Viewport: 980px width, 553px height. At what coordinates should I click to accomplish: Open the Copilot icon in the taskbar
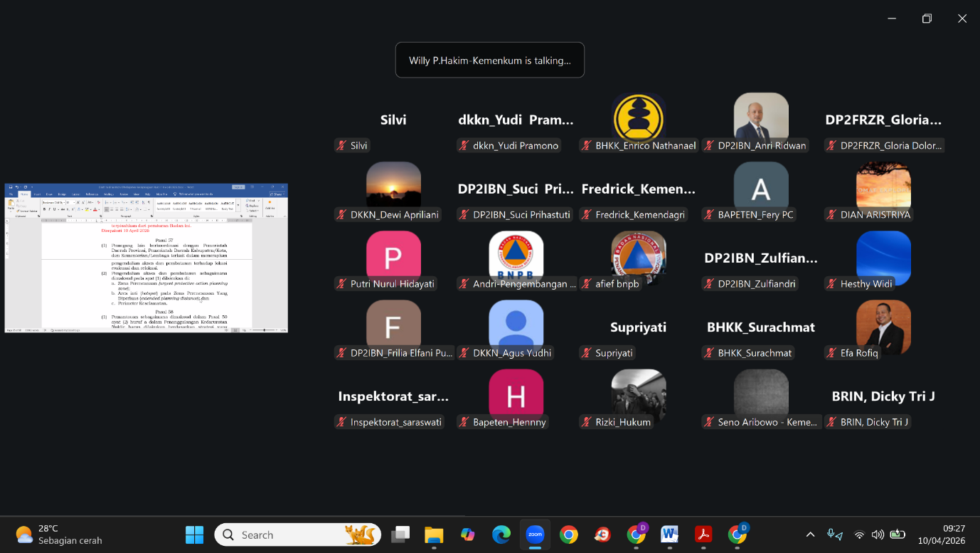click(467, 534)
